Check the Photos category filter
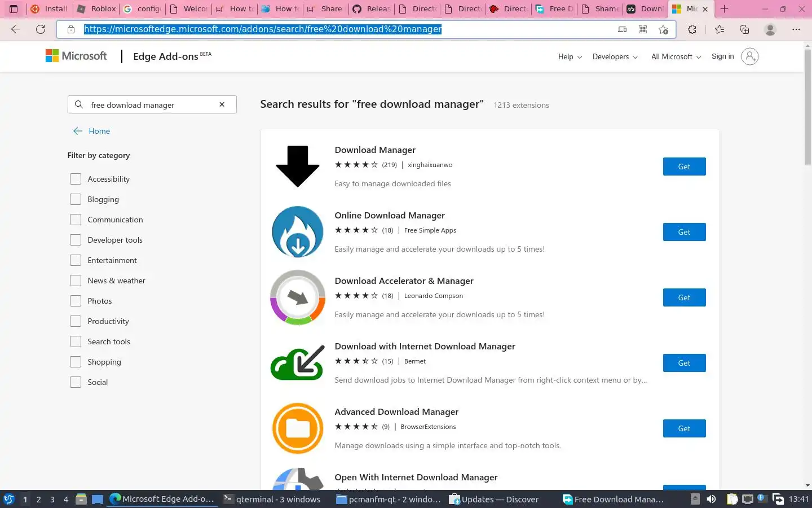The image size is (812, 508). click(x=76, y=301)
